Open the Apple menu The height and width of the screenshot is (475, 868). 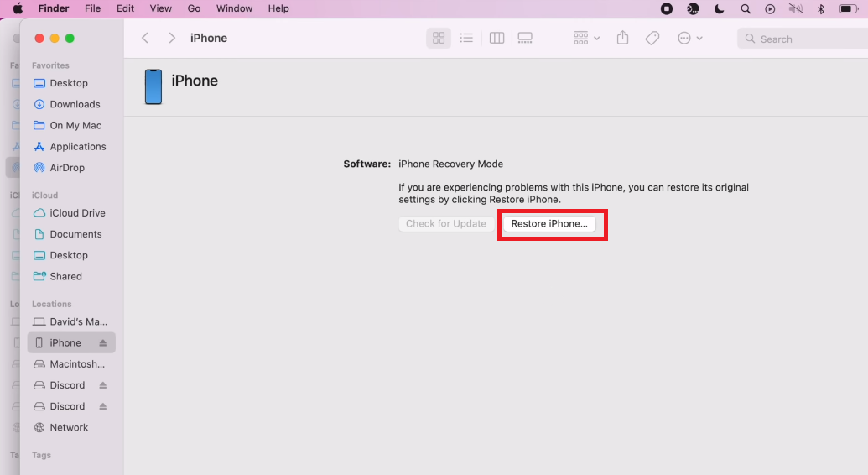pyautogui.click(x=18, y=8)
